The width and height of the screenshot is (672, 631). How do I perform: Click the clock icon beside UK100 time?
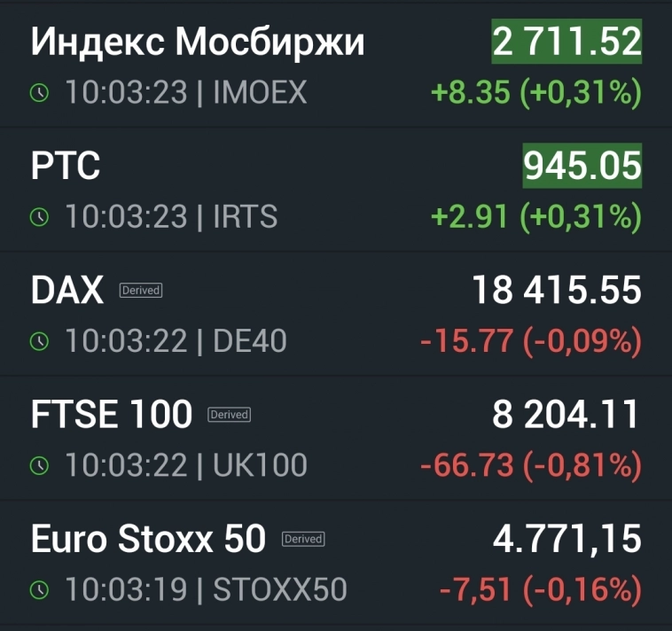coord(40,465)
